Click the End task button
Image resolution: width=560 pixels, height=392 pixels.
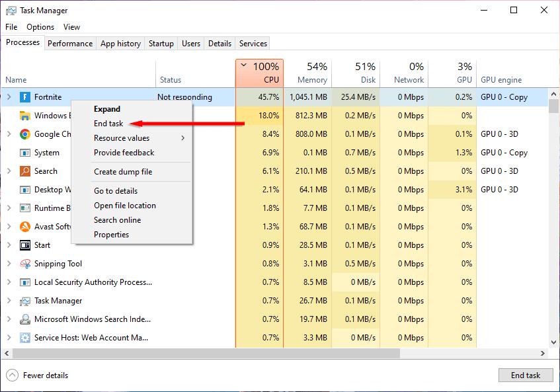(x=526, y=375)
